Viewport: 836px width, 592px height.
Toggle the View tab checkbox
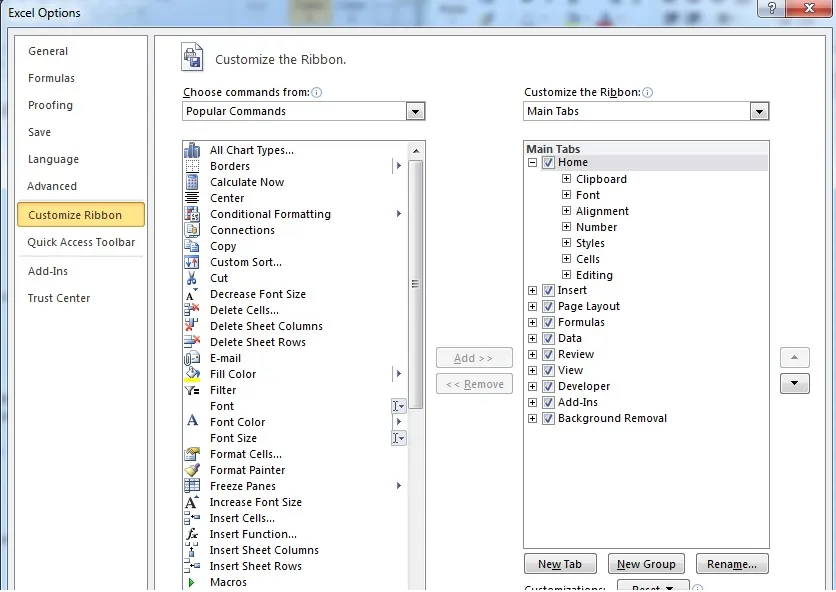click(548, 370)
